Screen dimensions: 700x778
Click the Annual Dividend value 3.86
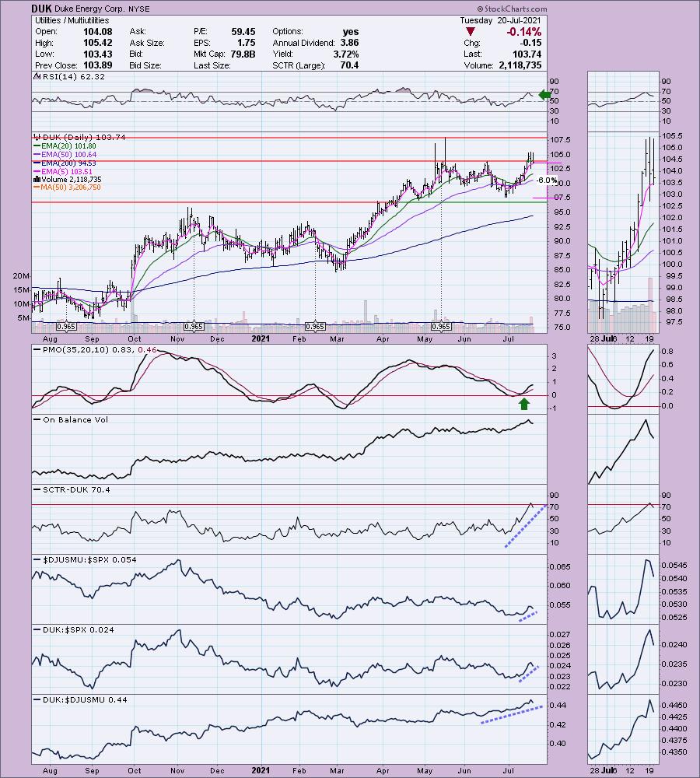[x=349, y=43]
